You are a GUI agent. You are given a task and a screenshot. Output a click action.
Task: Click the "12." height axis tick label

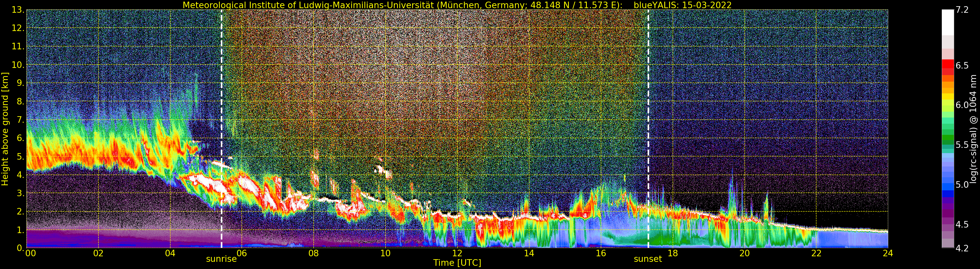click(x=18, y=28)
